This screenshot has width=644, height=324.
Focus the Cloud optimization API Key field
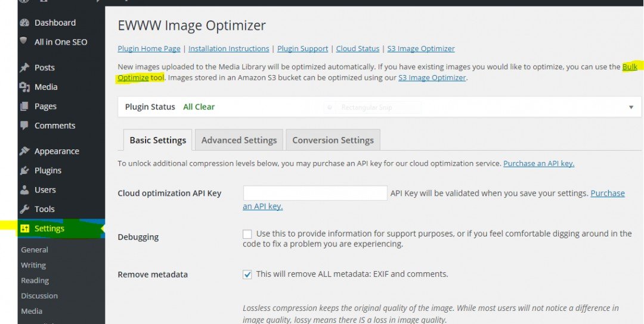(315, 193)
